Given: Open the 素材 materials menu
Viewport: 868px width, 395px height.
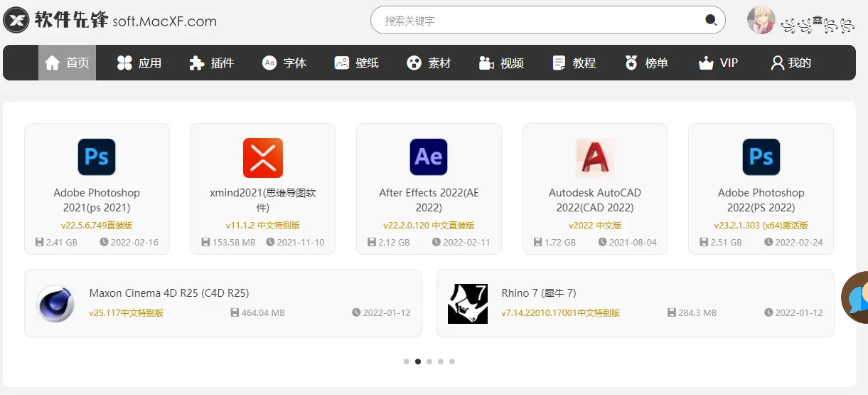Looking at the screenshot, I should 429,63.
